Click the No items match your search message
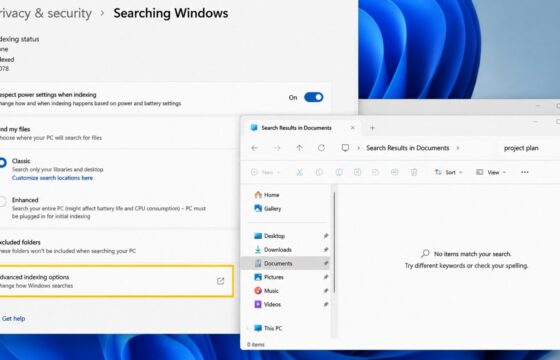The height and width of the screenshot is (360, 560). 472,254
